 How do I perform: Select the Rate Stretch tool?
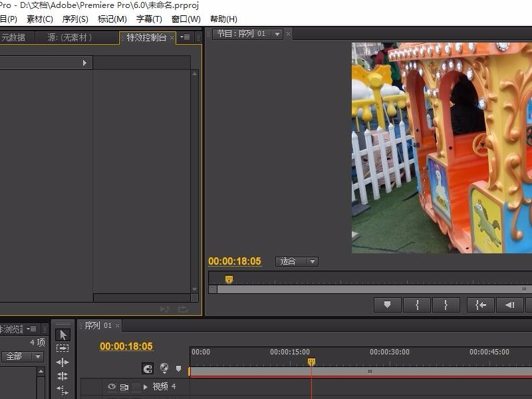63,390
